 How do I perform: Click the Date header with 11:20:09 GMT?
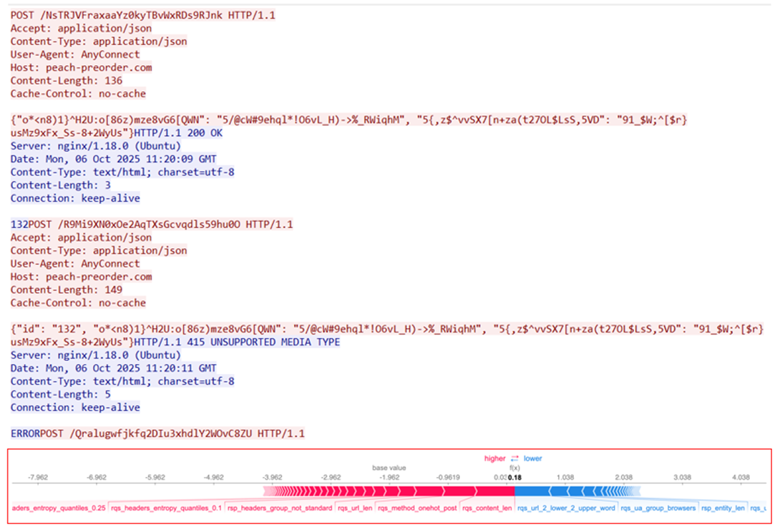[x=113, y=159]
